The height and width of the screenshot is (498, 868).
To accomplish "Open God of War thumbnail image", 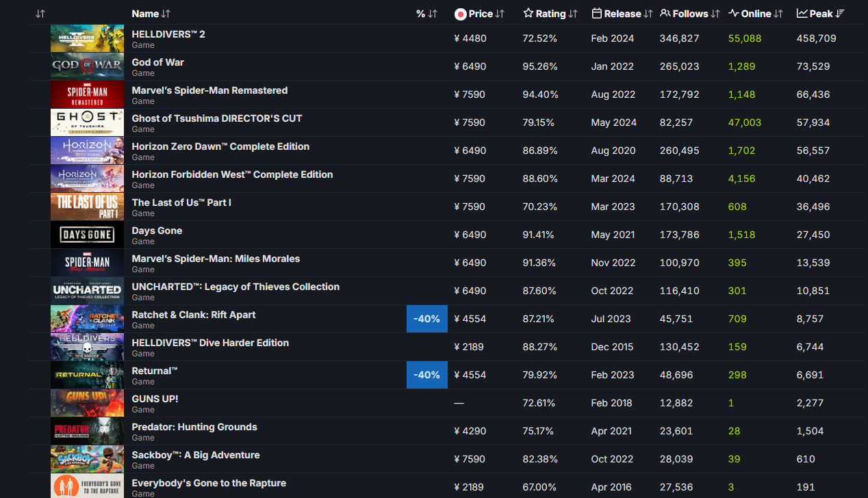I will (x=87, y=66).
